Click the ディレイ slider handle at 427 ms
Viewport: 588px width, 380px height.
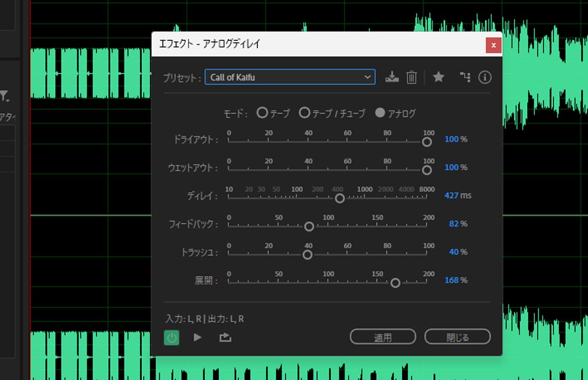tap(340, 198)
